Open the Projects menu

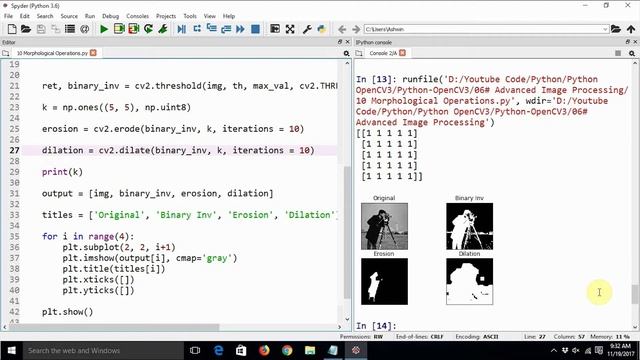166,16
